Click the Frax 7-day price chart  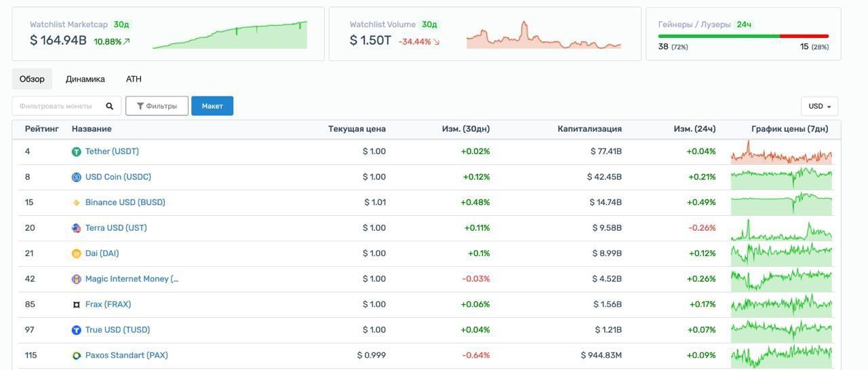pos(781,305)
